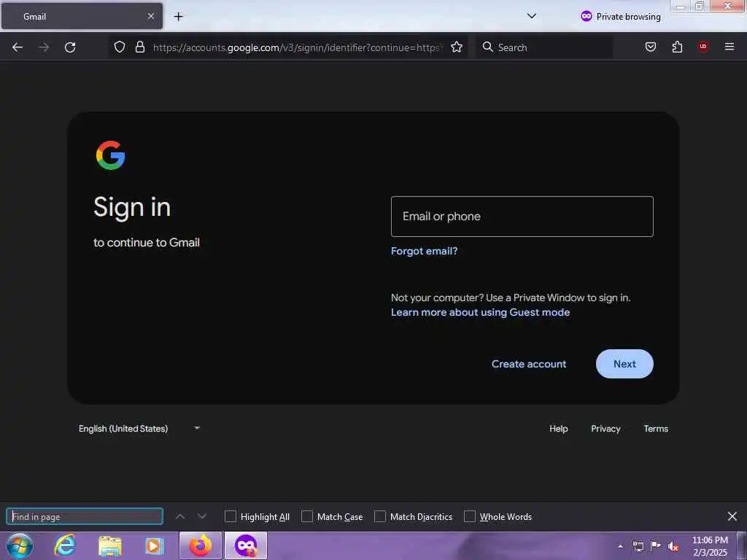Show hidden system tray icons
The image size is (747, 560).
click(620, 546)
